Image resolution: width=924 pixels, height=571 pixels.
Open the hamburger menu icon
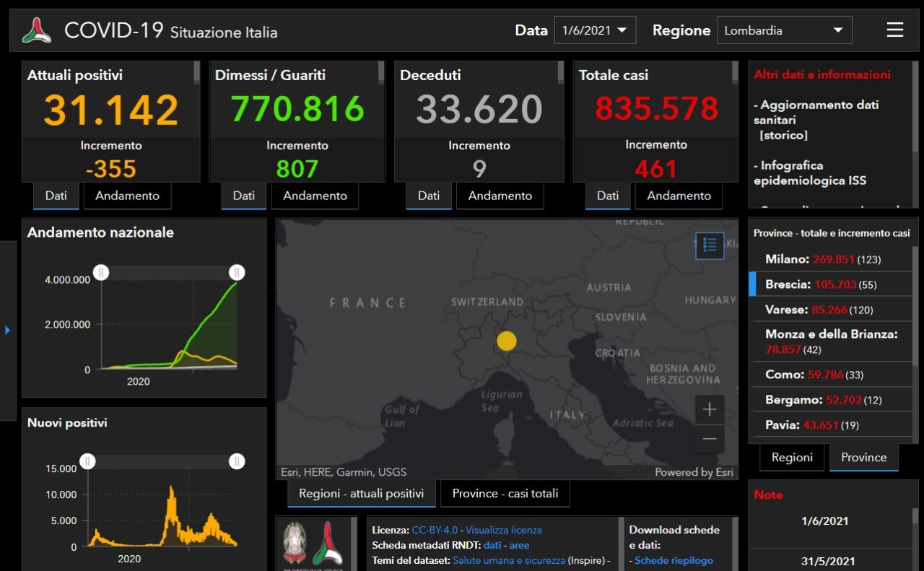coord(894,30)
